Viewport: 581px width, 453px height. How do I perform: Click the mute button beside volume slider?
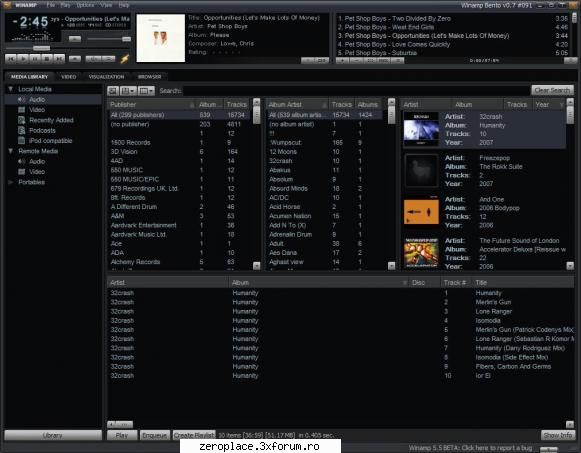point(74,39)
